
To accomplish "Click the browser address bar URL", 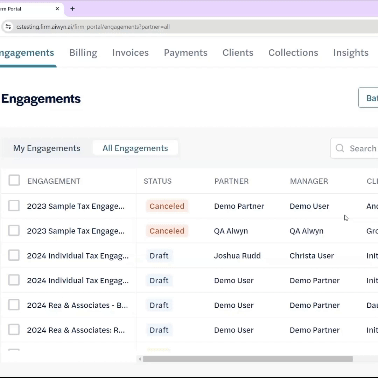I will pos(93,27).
